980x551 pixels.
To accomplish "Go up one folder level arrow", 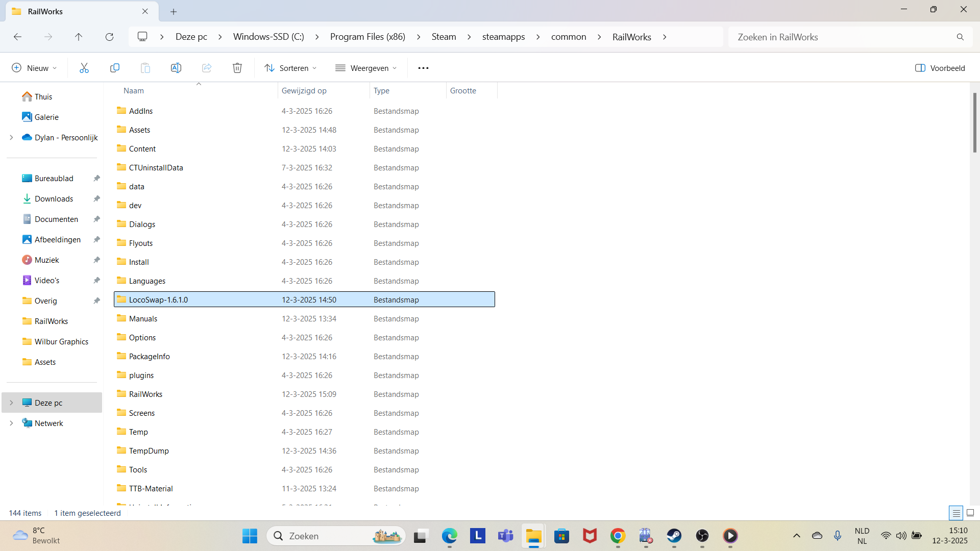I will [x=79, y=37].
